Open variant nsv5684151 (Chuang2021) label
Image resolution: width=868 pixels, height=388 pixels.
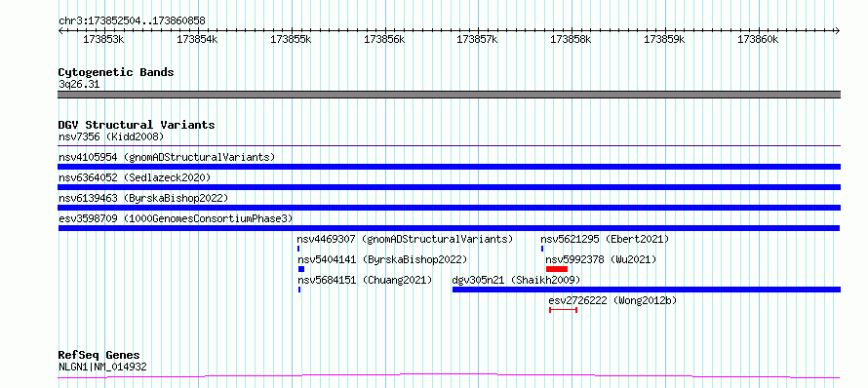pyautogui.click(x=366, y=280)
